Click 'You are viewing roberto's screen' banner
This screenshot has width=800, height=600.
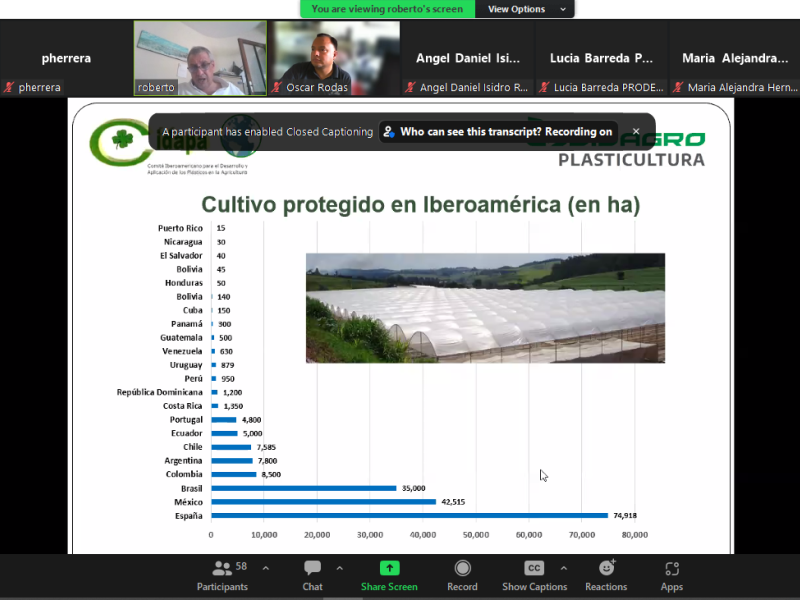387,9
